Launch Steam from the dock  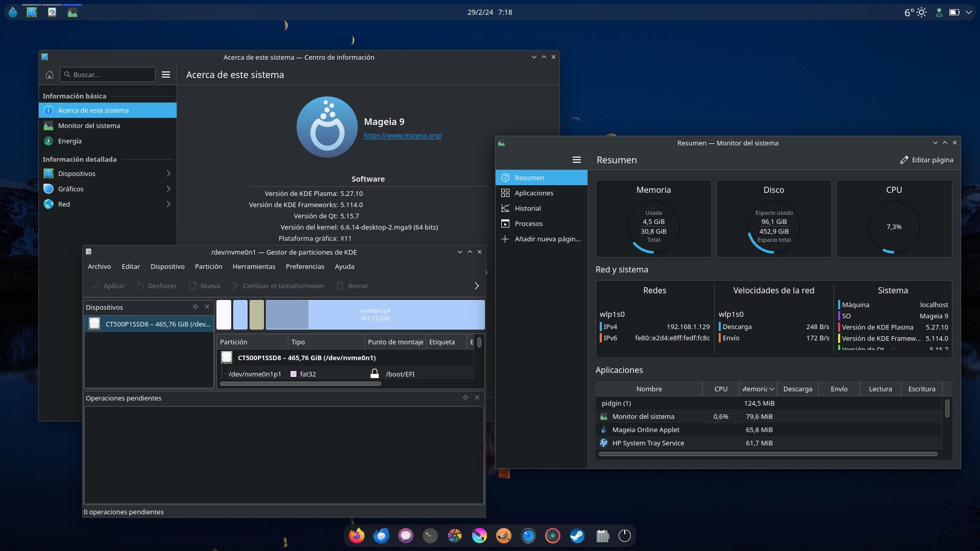click(x=577, y=536)
